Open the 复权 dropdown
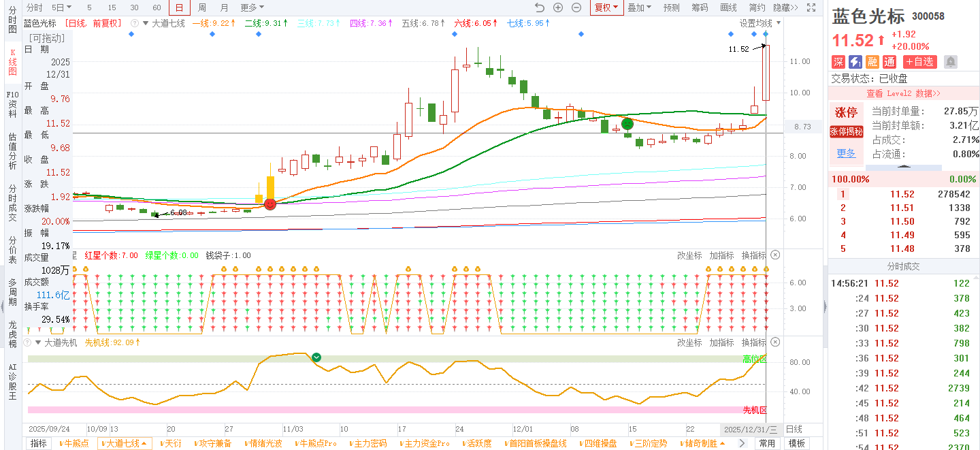The image size is (980, 450). coord(606,7)
